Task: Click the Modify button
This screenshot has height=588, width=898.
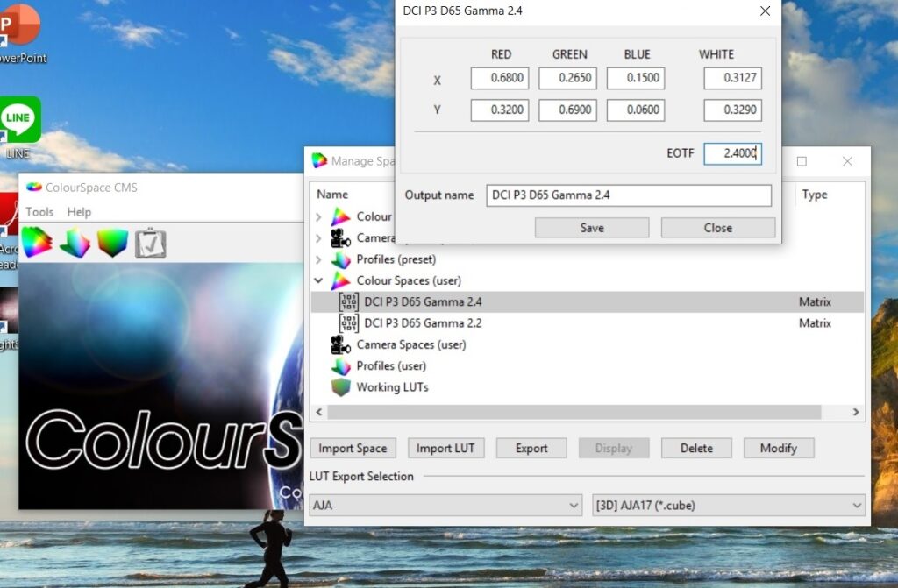Action: pos(779,449)
